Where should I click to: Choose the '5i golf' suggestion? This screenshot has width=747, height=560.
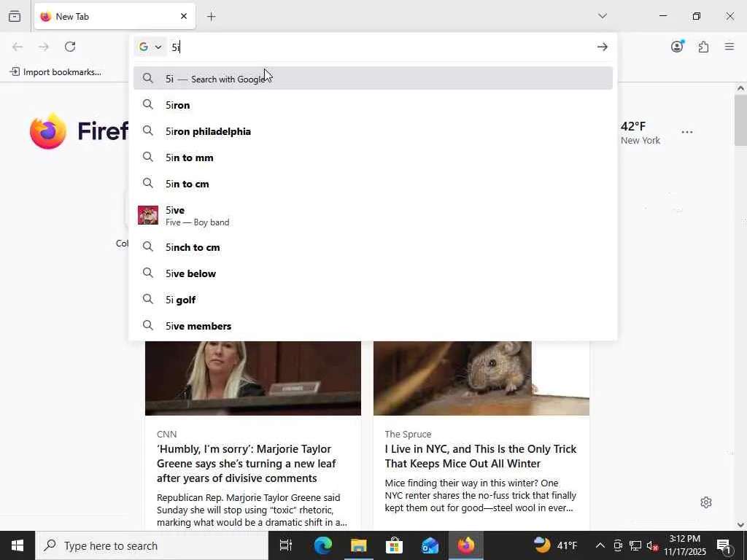[x=373, y=300]
